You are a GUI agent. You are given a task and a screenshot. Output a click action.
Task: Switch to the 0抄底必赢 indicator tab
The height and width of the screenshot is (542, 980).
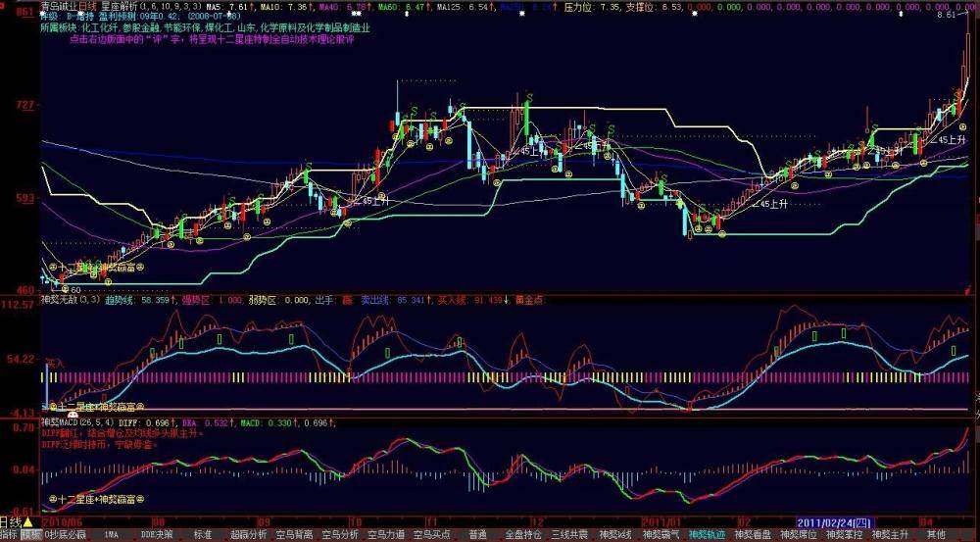(66, 535)
